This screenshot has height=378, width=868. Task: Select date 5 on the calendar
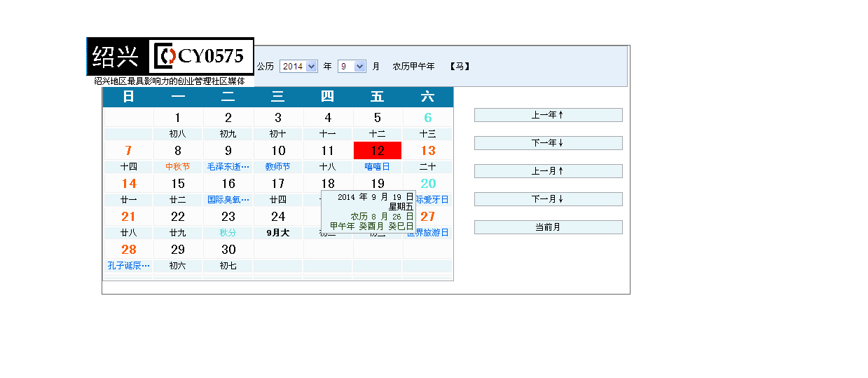click(x=378, y=118)
